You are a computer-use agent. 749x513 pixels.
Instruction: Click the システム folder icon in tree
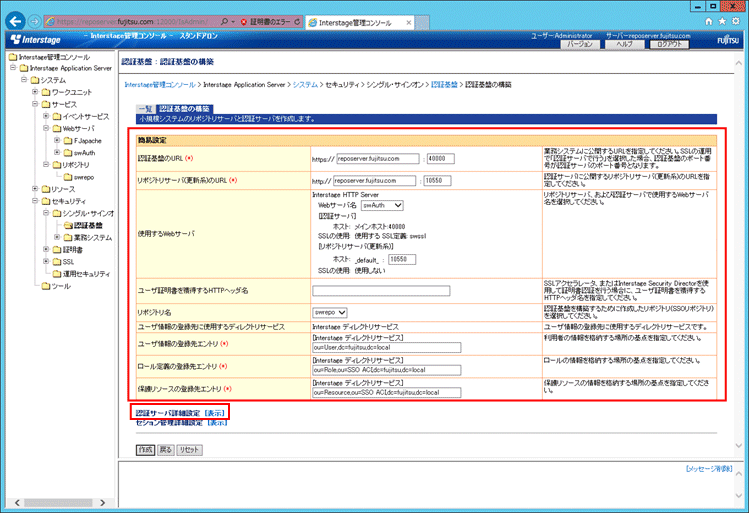[35, 80]
